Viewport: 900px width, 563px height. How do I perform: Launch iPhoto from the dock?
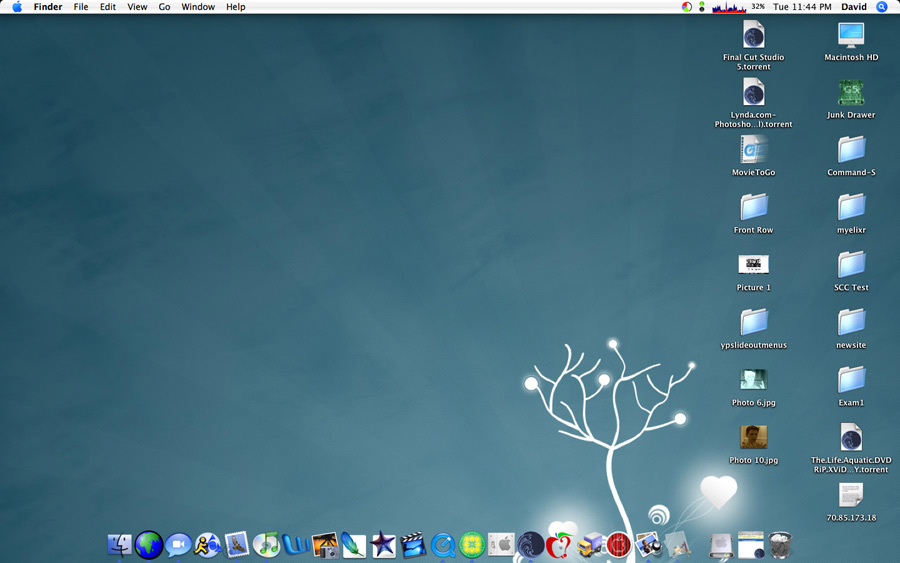pos(325,545)
